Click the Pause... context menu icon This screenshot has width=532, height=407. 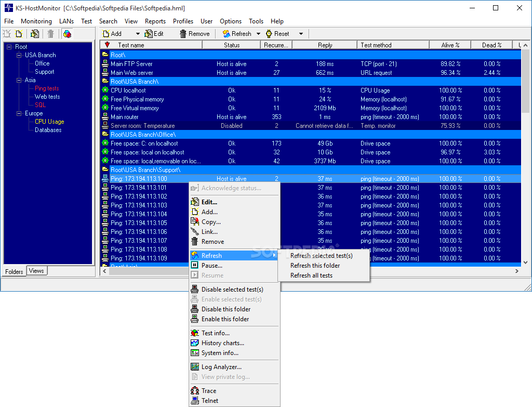(195, 266)
